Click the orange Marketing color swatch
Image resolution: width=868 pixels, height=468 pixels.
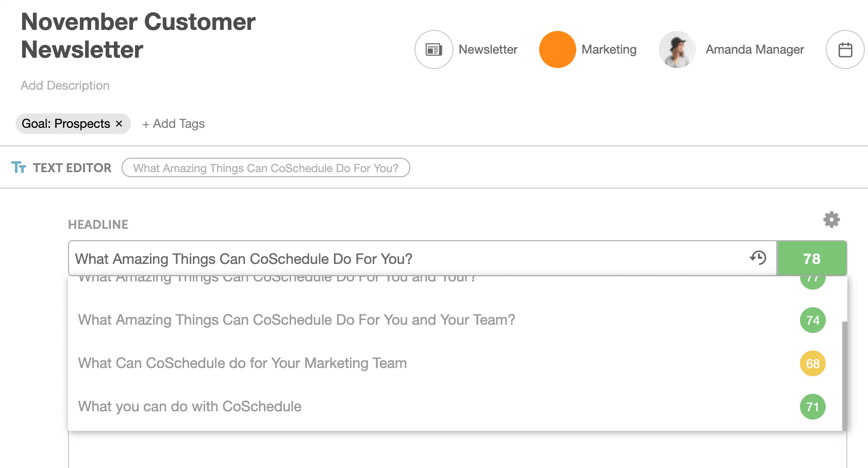[x=557, y=49]
